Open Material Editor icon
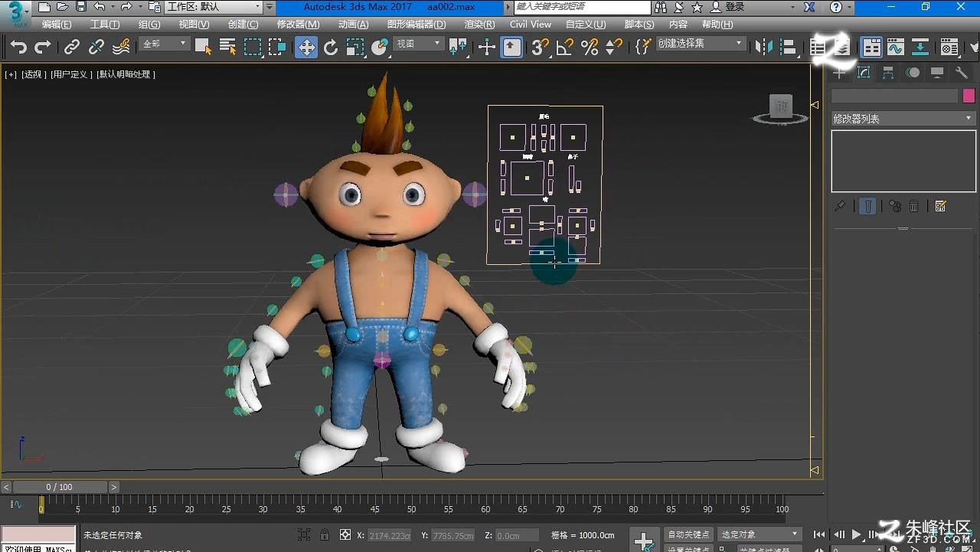The width and height of the screenshot is (980, 552). click(949, 47)
